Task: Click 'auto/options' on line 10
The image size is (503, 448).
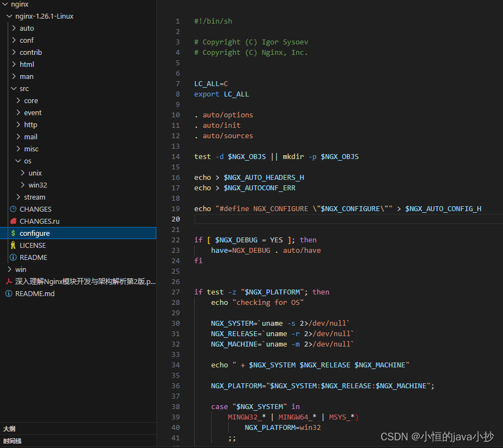Action: click(228, 115)
